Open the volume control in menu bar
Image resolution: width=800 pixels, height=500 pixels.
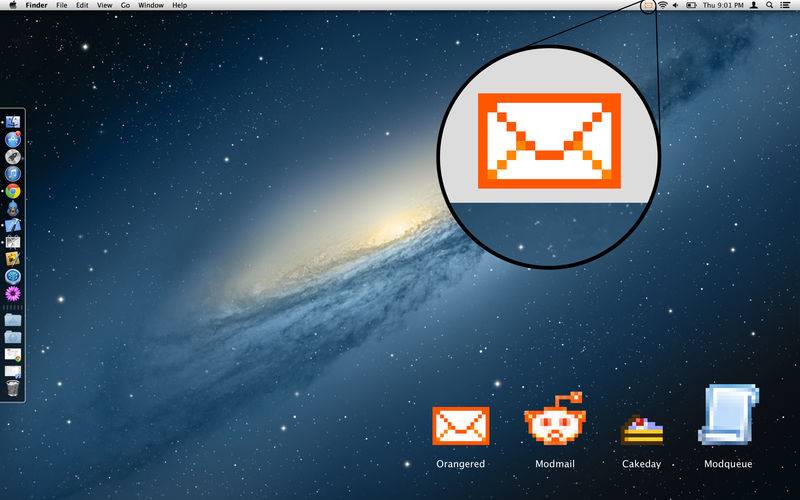click(676, 5)
